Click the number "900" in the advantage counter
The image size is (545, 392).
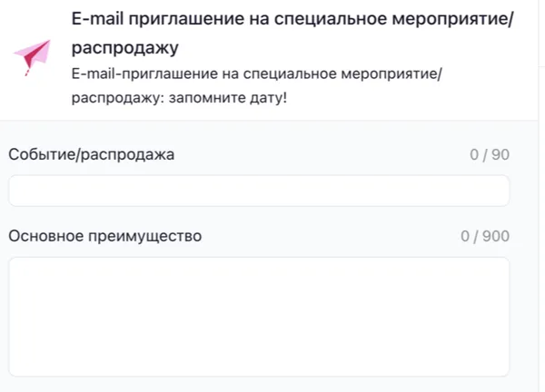496,237
